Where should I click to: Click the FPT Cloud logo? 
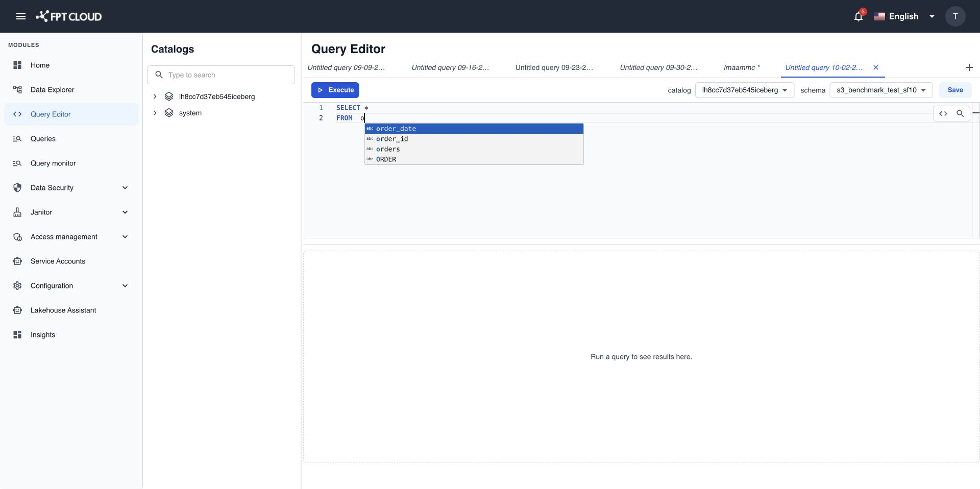pos(68,16)
